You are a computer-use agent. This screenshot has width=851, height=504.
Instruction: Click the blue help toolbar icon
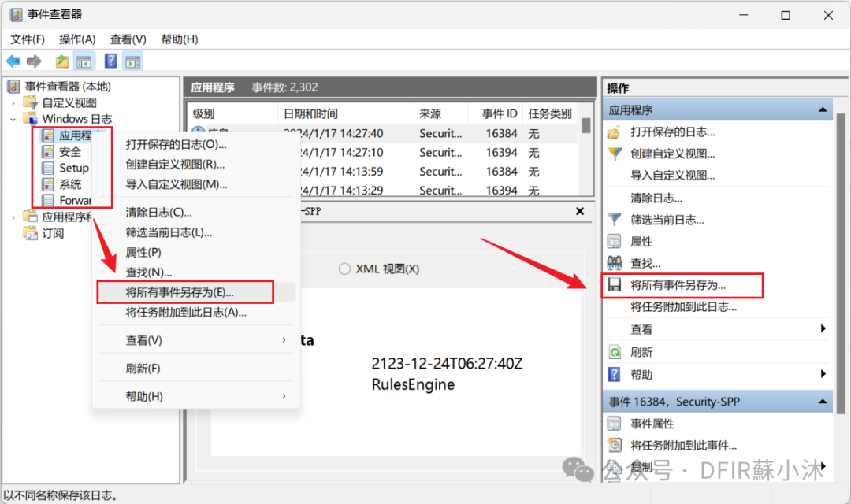tap(111, 61)
